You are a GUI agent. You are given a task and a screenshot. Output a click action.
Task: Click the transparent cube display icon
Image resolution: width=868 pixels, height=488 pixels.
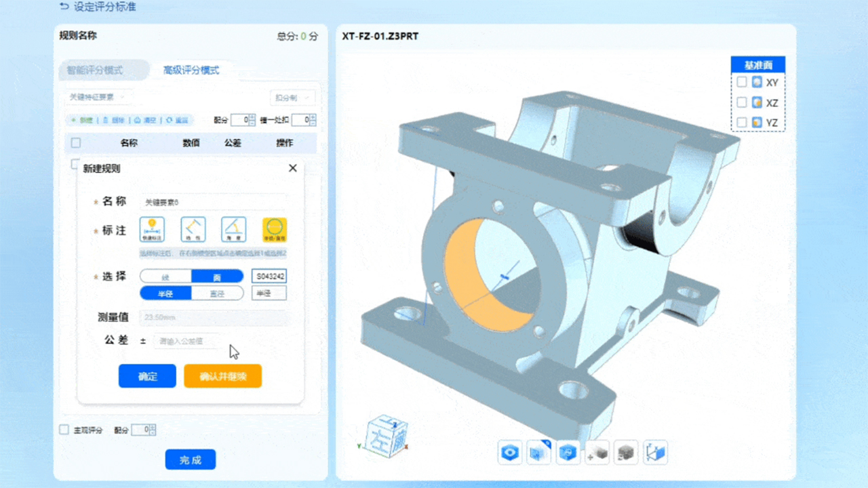pos(539,452)
